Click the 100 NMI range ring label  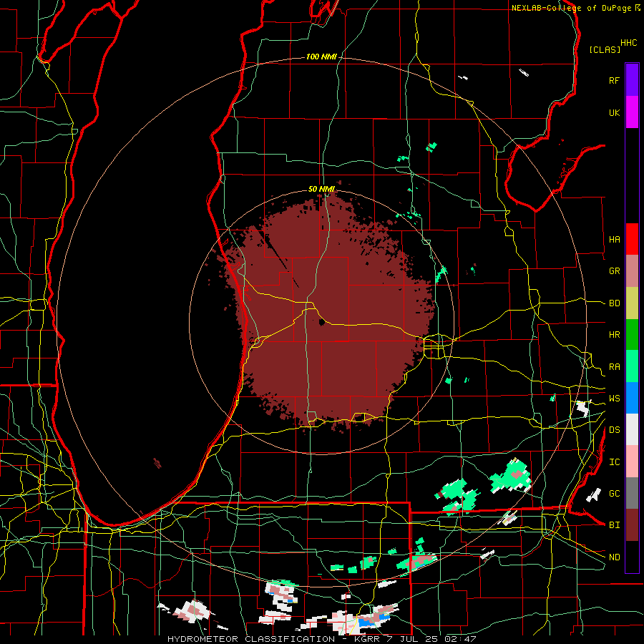(x=321, y=57)
